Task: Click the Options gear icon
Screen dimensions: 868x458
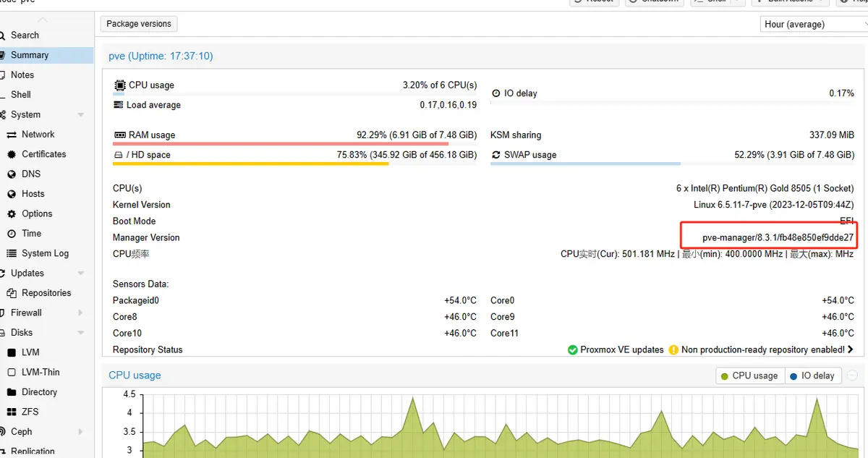Action: (x=12, y=214)
